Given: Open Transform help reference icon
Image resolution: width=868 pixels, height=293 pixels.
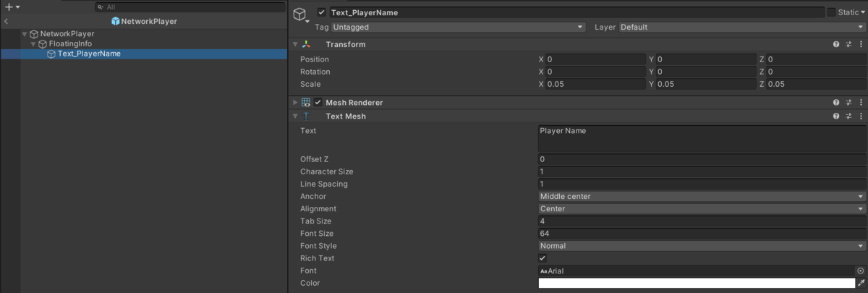Looking at the screenshot, I should (836, 44).
